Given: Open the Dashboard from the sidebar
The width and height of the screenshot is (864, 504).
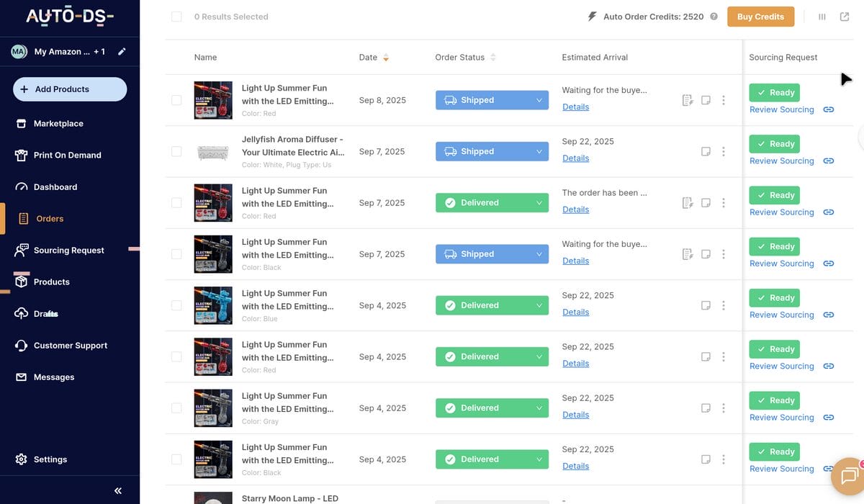Looking at the screenshot, I should click(22, 186).
